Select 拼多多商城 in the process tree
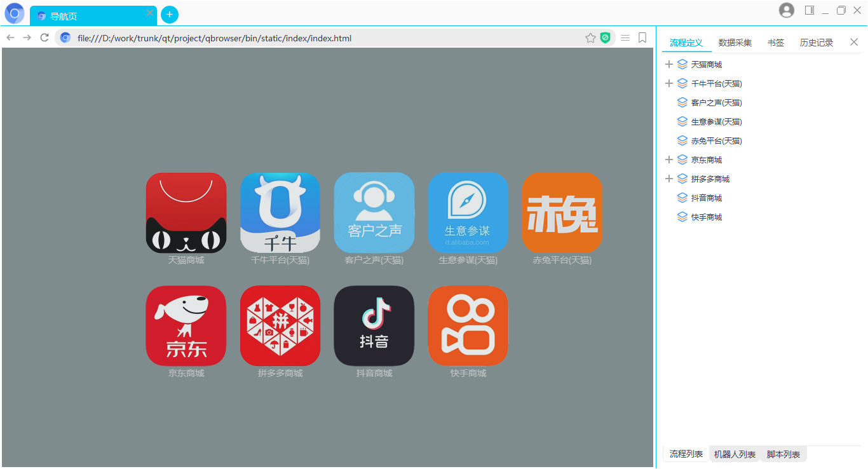The width and height of the screenshot is (868, 469). (710, 179)
